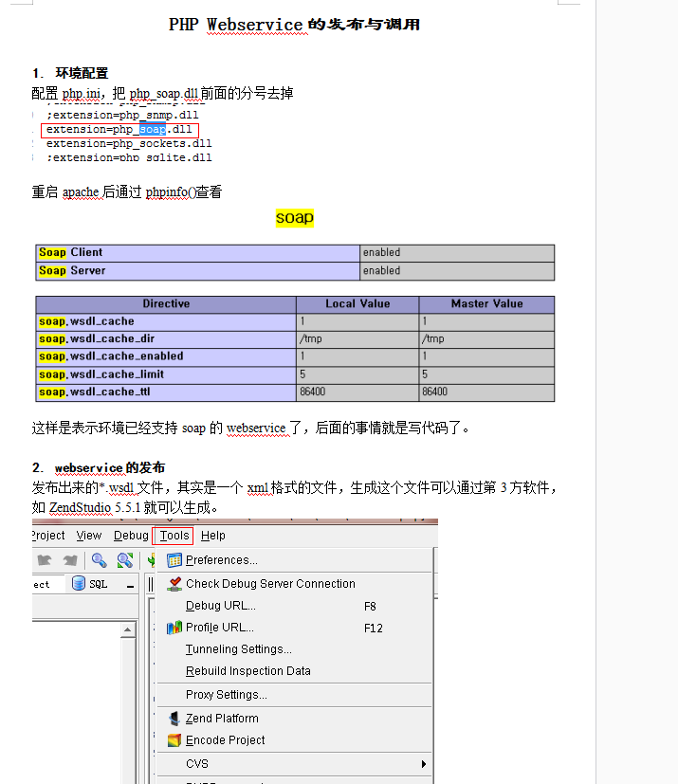The height and width of the screenshot is (784, 678).
Task: Open the Tools menu
Action: point(174,536)
